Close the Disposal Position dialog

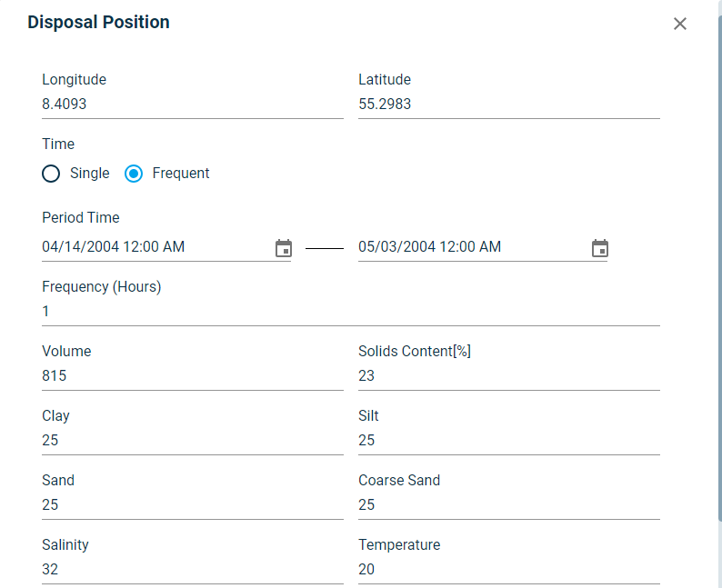[680, 24]
